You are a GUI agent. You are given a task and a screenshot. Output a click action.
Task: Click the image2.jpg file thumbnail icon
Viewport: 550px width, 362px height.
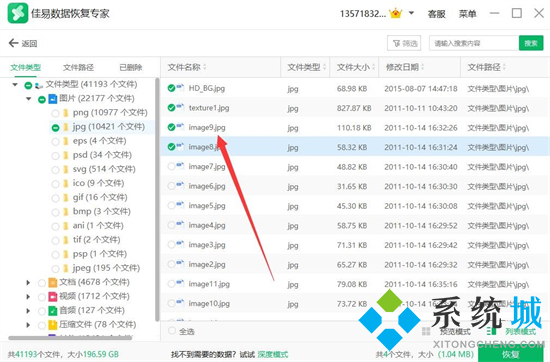(180, 263)
